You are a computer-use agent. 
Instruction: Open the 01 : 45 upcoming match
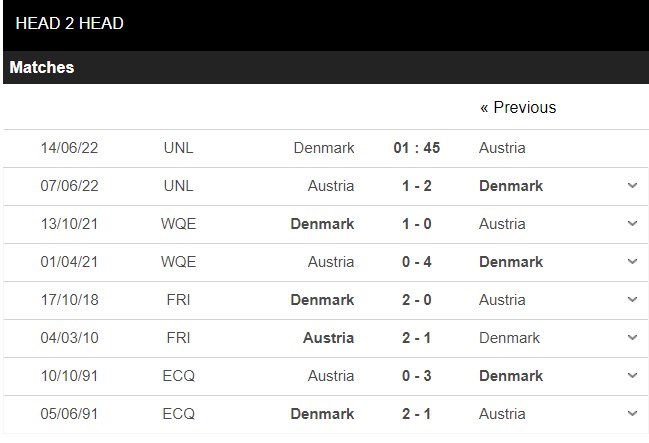(x=417, y=148)
